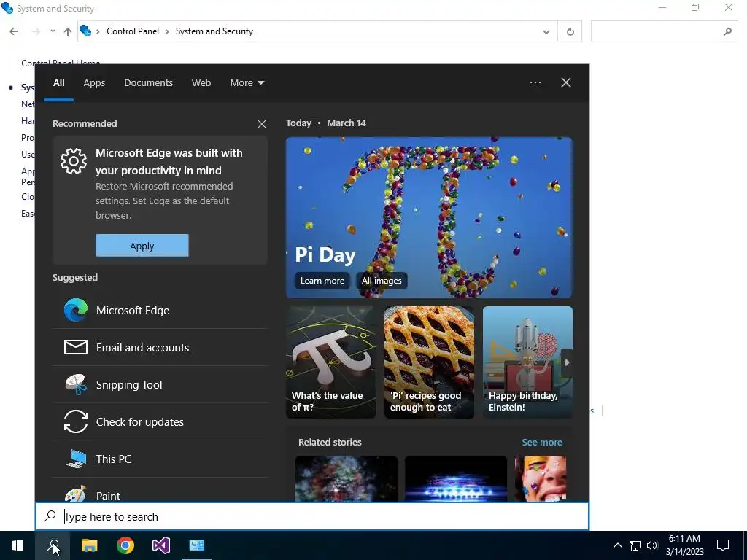The height and width of the screenshot is (560, 747).
Task: Click the taskbar search magnifier icon
Action: pyautogui.click(x=53, y=545)
